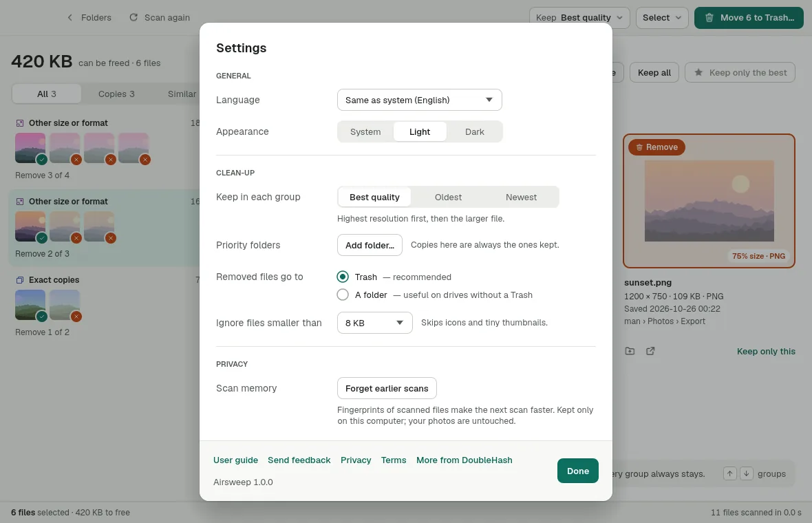Open the Language dropdown
The width and height of the screenshot is (812, 523).
pos(420,100)
